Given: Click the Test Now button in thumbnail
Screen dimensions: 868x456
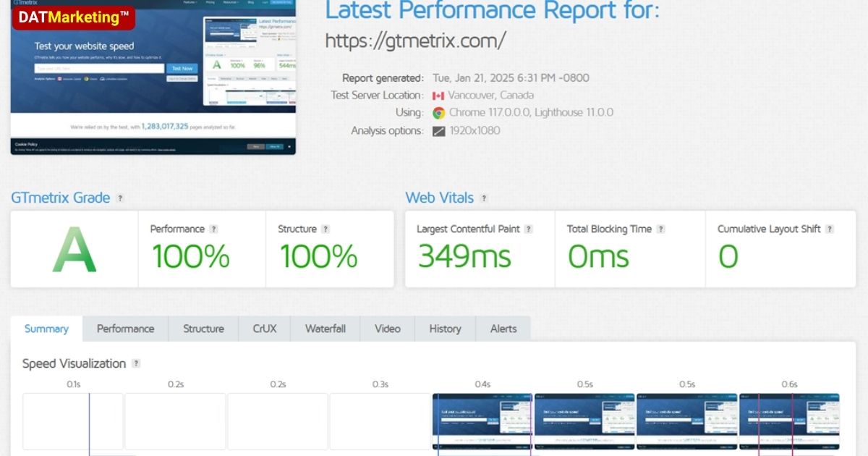Looking at the screenshot, I should [182, 69].
